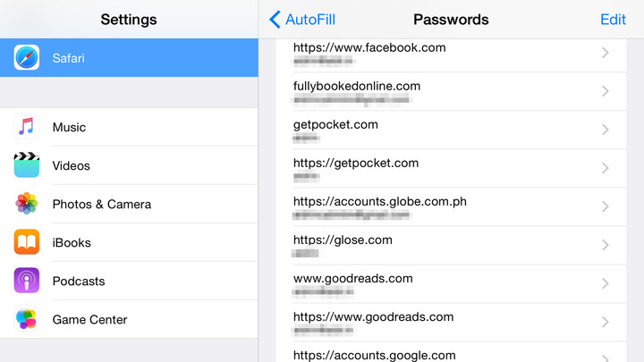This screenshot has width=644, height=362.
Task: Open the Game Center bubbles icon
Action: tap(27, 319)
